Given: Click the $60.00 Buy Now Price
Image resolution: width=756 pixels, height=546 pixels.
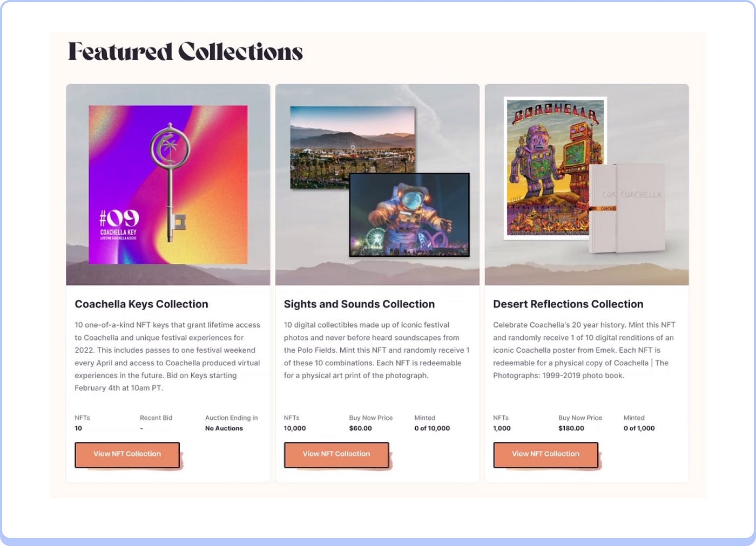Looking at the screenshot, I should pyautogui.click(x=361, y=428).
